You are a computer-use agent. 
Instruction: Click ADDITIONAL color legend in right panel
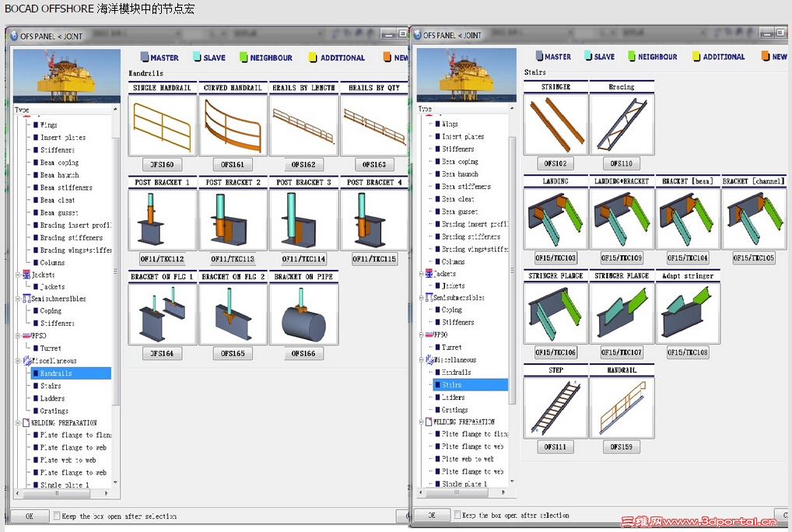click(x=719, y=57)
